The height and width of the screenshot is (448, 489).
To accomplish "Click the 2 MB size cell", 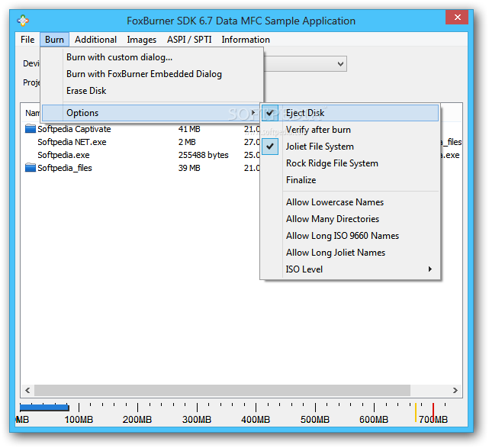I will [x=187, y=142].
